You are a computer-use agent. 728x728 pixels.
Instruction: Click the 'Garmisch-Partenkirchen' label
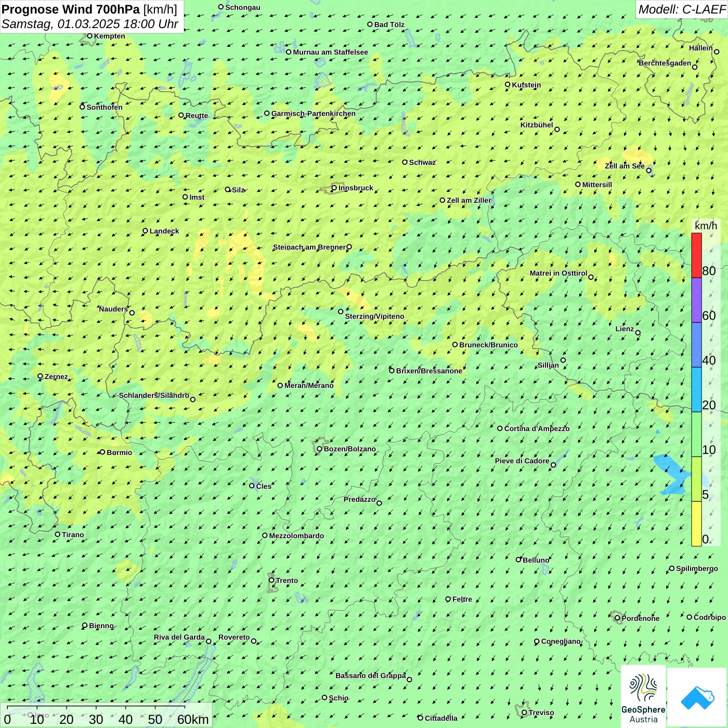(x=314, y=113)
